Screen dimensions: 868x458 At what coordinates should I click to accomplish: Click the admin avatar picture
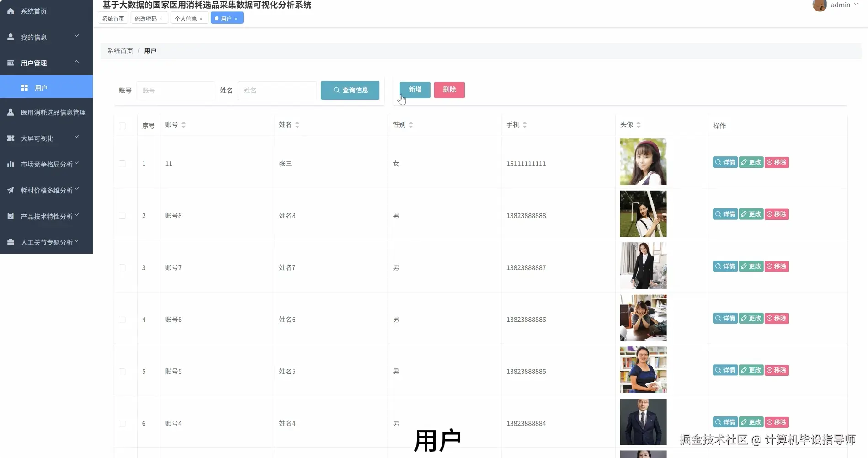coord(820,5)
